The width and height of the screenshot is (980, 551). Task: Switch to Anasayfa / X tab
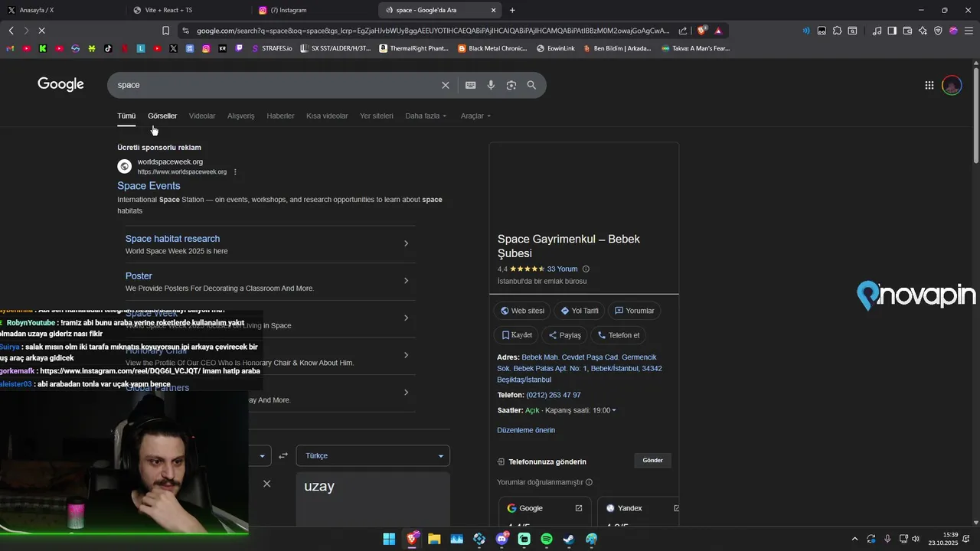[61, 10]
